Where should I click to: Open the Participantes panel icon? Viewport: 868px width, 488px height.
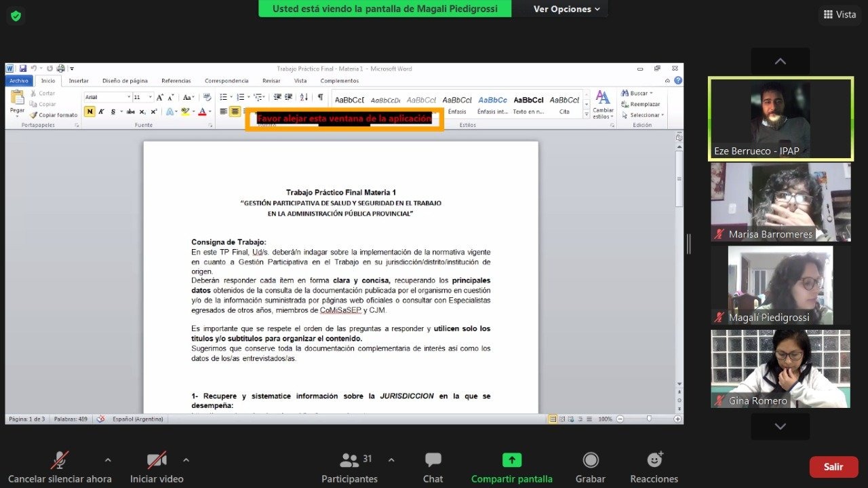coord(349,461)
